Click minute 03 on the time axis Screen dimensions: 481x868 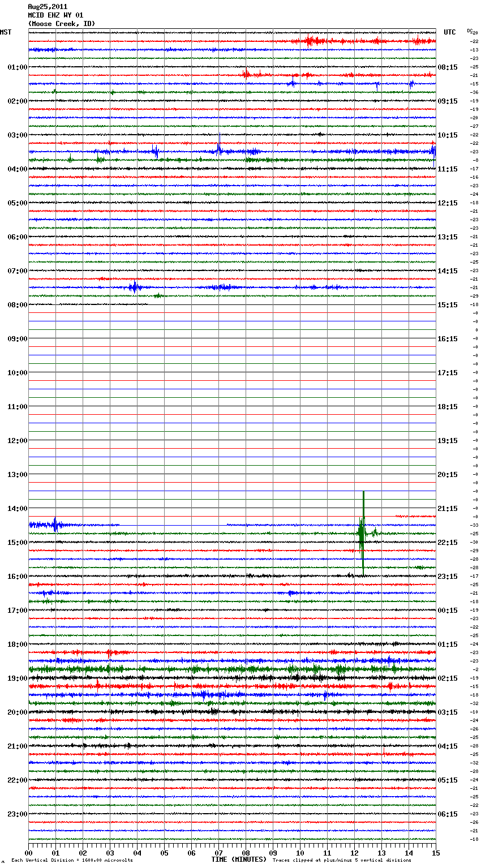coord(110,853)
